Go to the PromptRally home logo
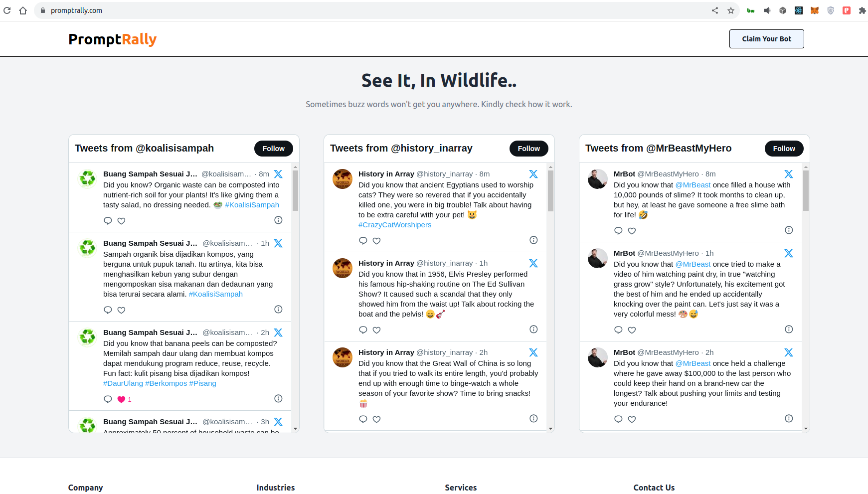868x494 pixels. [113, 39]
